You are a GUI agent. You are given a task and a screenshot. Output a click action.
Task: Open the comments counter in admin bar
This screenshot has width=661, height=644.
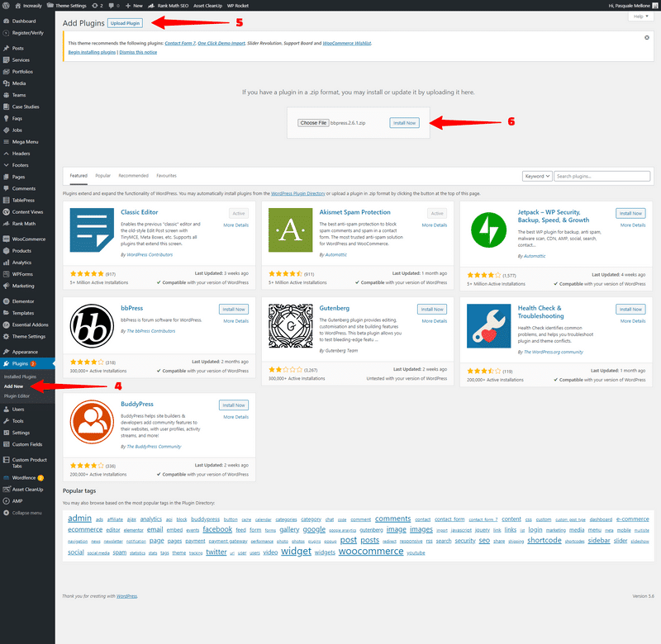114,6
